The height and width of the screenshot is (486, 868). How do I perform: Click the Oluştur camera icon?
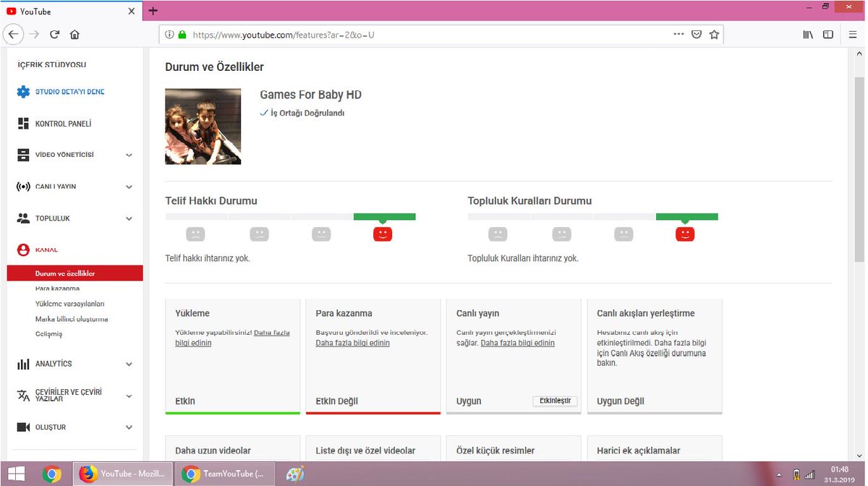pyautogui.click(x=23, y=427)
